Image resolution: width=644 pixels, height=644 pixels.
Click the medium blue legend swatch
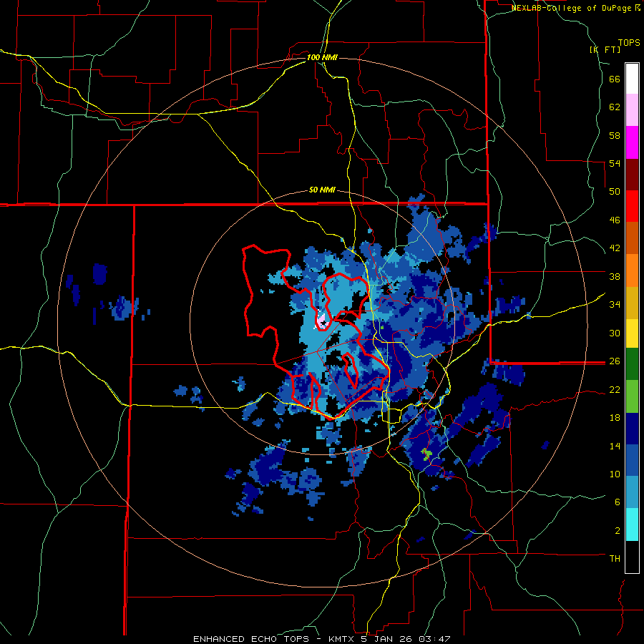coord(632,460)
